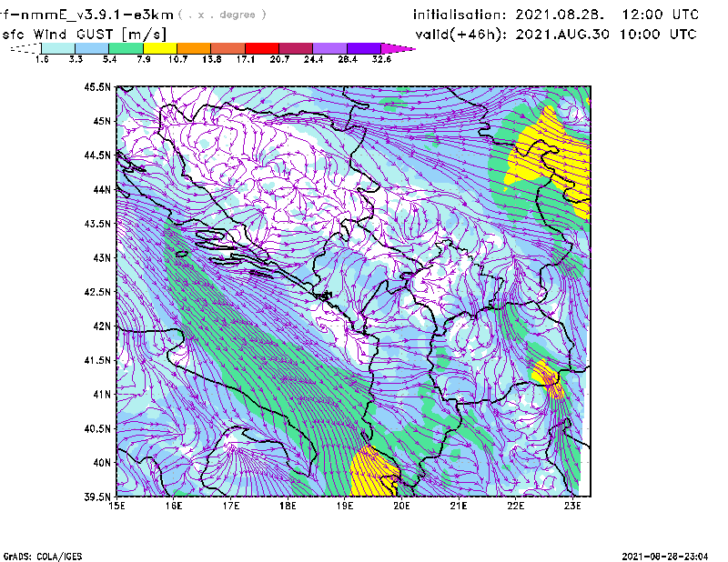
Task: Click the 43N latitude label
Action: [102, 257]
